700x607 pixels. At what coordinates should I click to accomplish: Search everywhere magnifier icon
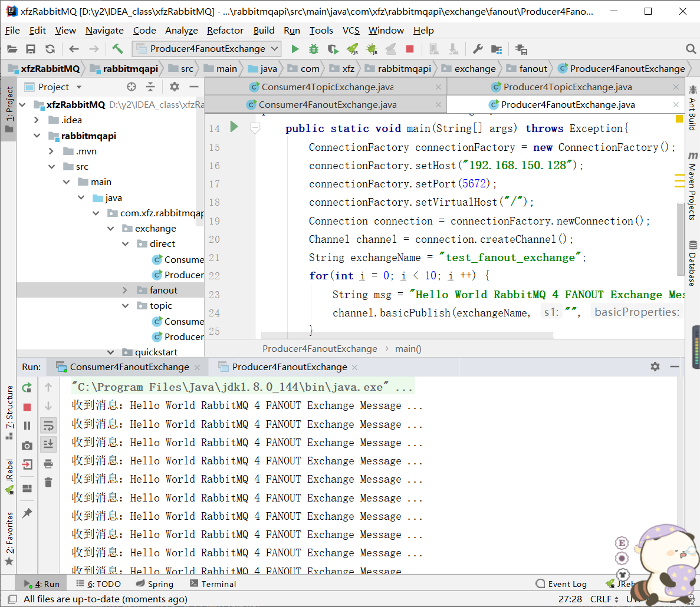[691, 48]
